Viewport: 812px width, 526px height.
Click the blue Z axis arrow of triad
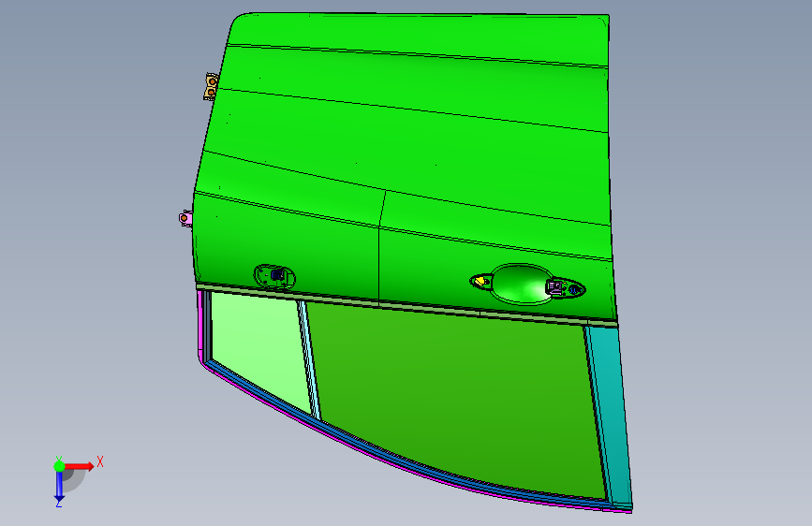(x=59, y=487)
